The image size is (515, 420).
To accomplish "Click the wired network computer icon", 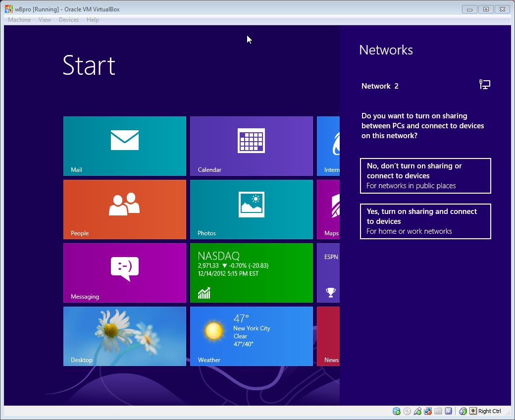I will [484, 84].
